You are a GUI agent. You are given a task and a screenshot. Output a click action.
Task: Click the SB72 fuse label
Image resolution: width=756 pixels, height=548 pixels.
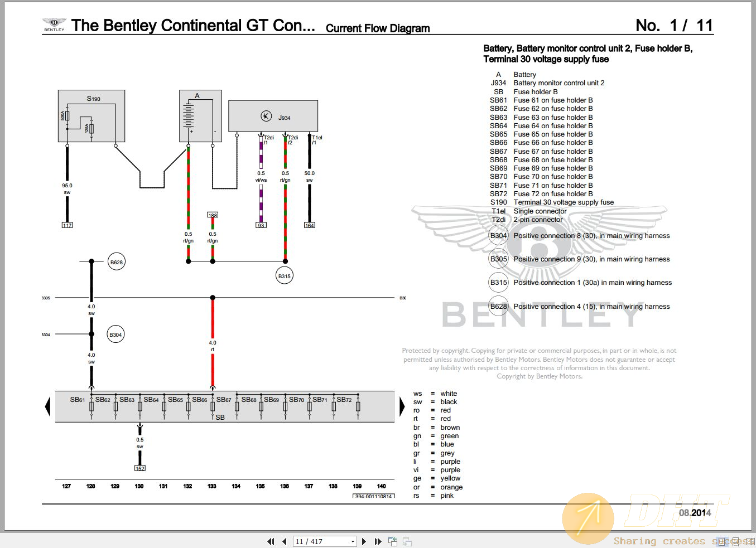tap(344, 400)
